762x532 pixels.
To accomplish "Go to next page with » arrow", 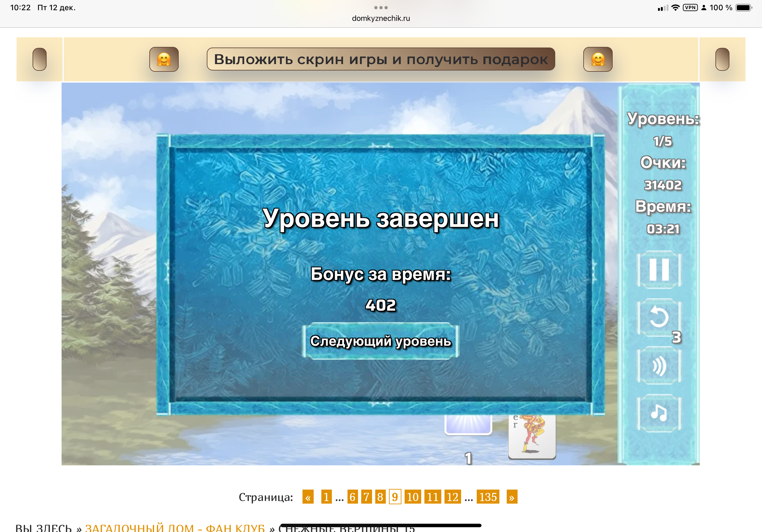I will [512, 497].
